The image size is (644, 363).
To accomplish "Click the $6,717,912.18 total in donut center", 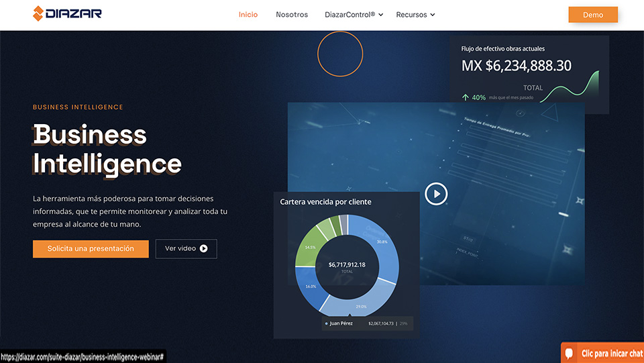I will [x=347, y=265].
